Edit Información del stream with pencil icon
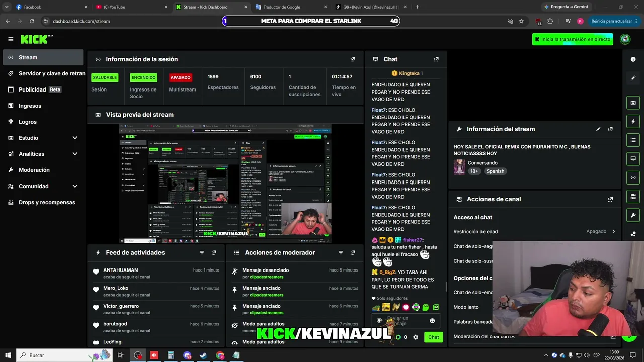The height and width of the screenshot is (362, 644). 598,129
